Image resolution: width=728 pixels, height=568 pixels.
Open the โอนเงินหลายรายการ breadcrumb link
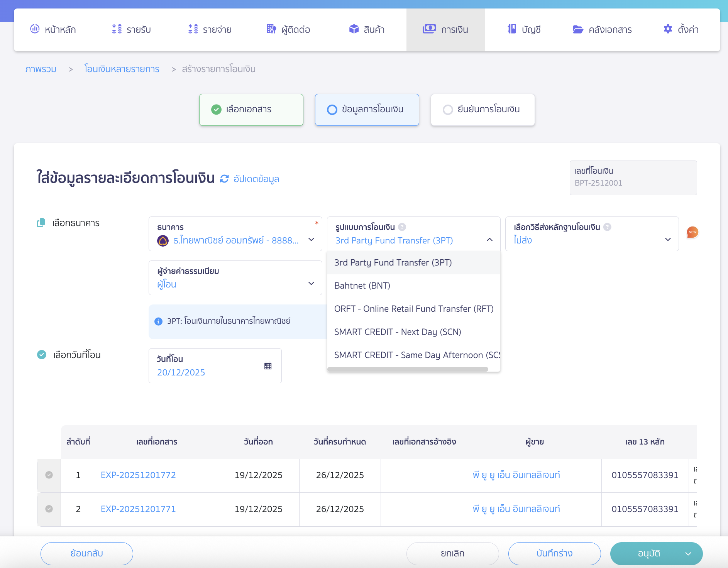(122, 69)
